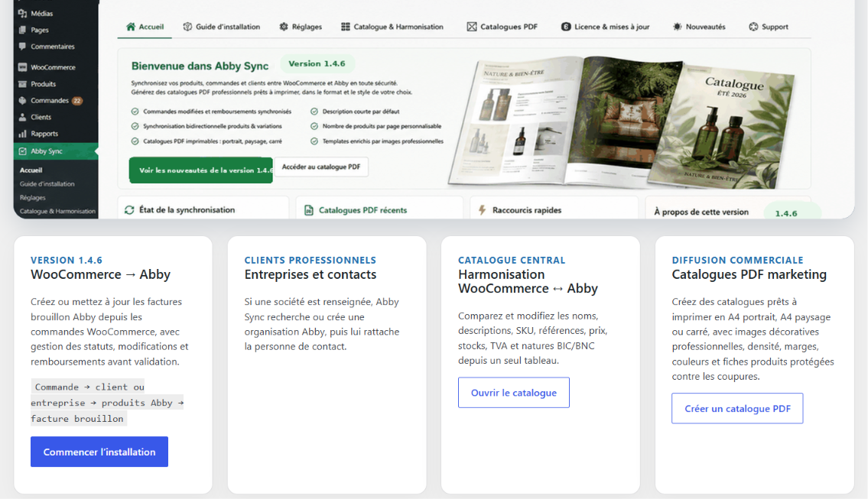Viewport: 868px width, 499px height.
Task: Click Commencer l'installation button
Action: coord(99,452)
